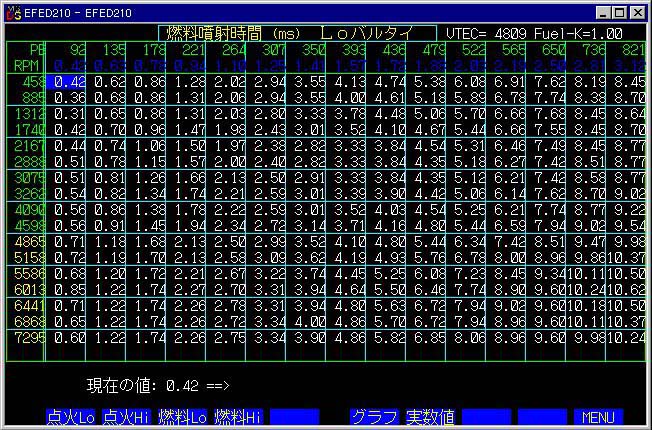Select the highlighted 0.42 cell at 458 RPM
Image resolution: width=652 pixels, height=430 pixels.
68,83
